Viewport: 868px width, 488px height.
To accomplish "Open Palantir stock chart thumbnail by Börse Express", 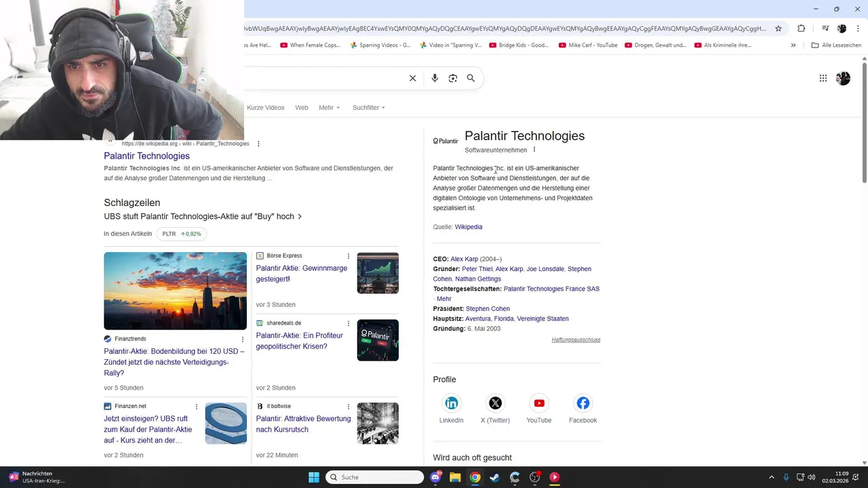I will tap(378, 273).
